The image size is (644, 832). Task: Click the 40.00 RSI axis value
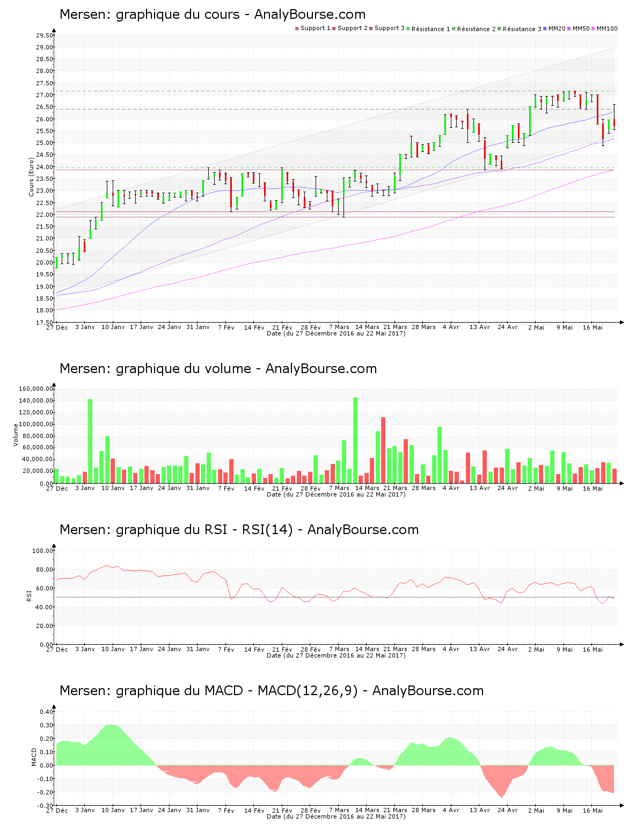click(45, 607)
